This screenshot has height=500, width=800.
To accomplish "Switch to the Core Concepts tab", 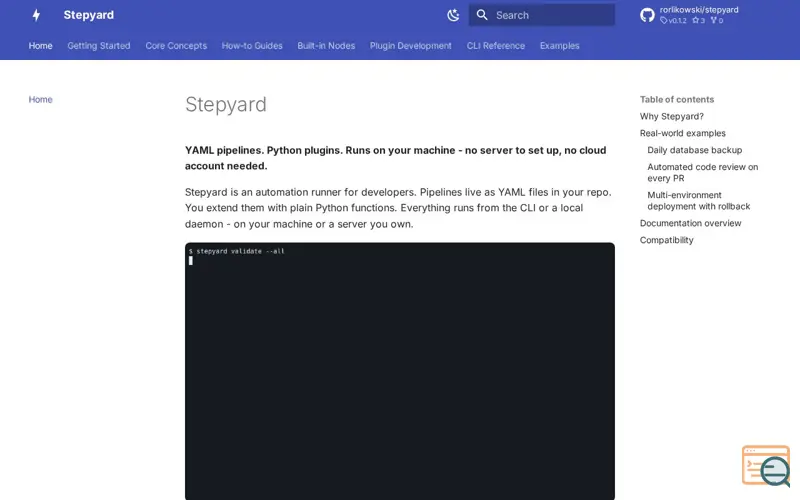I will 176,46.
